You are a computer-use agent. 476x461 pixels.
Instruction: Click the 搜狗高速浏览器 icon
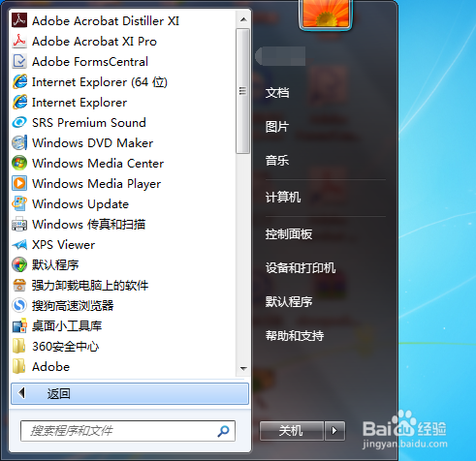(x=19, y=305)
